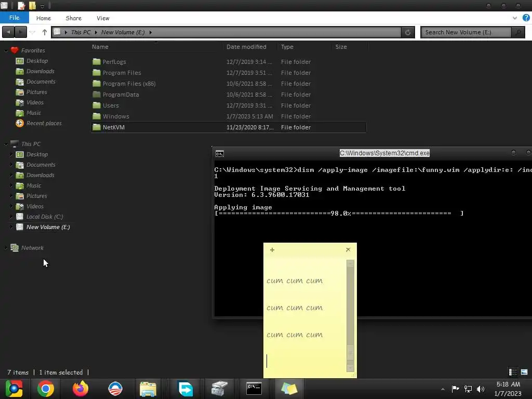Open Firefox from the taskbar

pos(81,389)
